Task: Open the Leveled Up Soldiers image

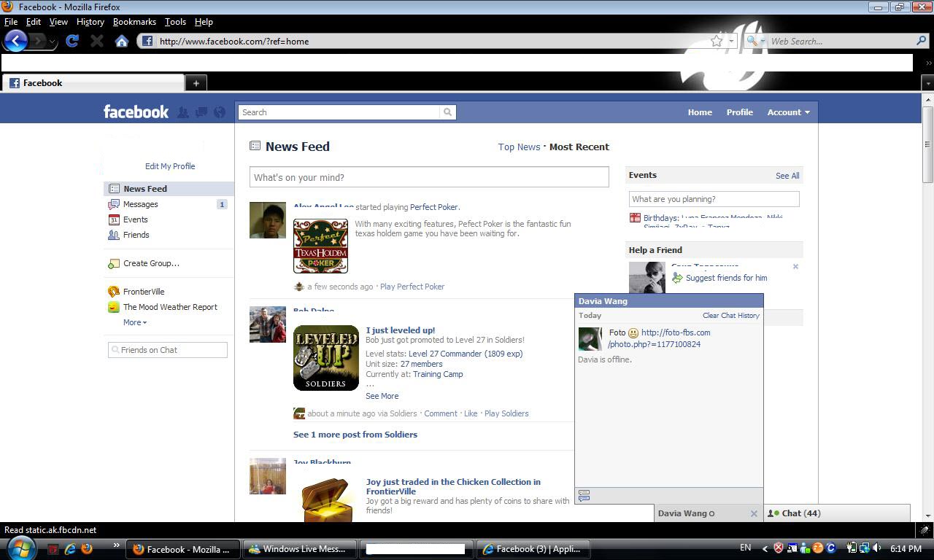Action: click(325, 358)
